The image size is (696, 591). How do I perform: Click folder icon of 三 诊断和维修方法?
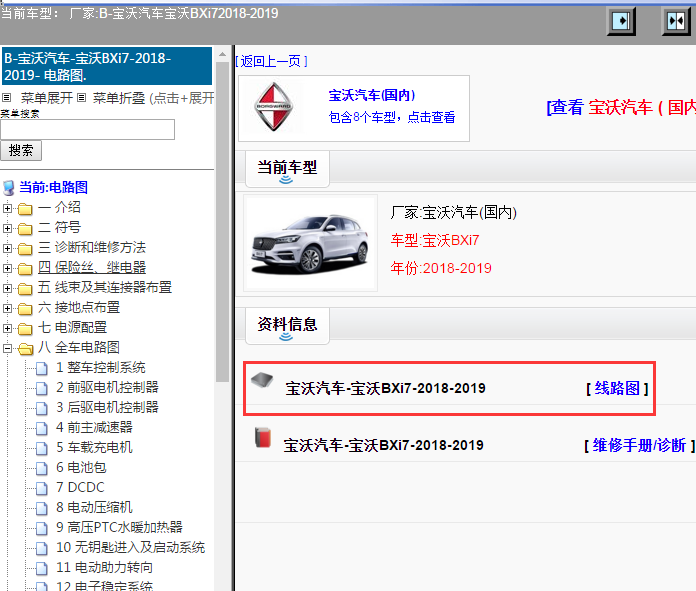(x=25, y=248)
